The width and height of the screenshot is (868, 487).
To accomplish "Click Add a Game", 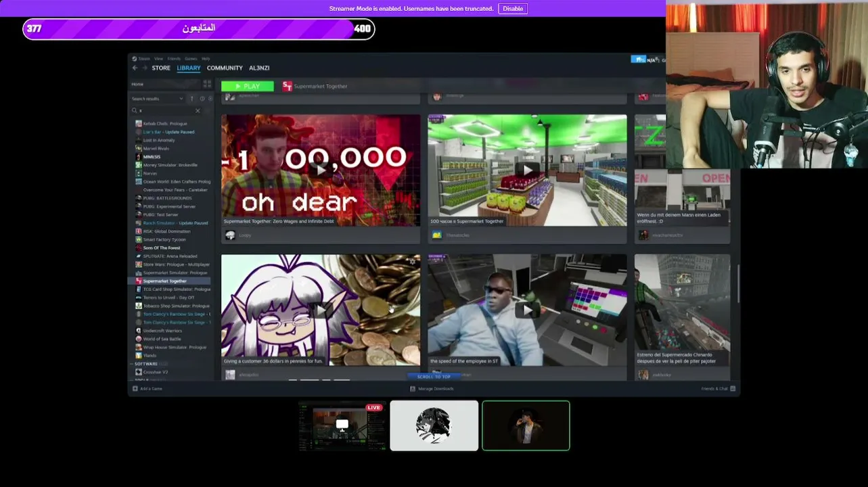I will pos(147,389).
